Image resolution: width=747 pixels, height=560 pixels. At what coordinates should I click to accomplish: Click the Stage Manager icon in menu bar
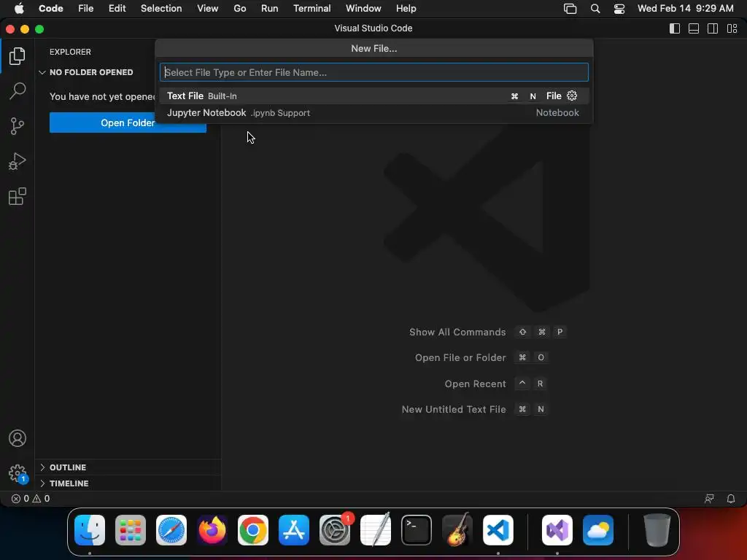click(x=570, y=9)
